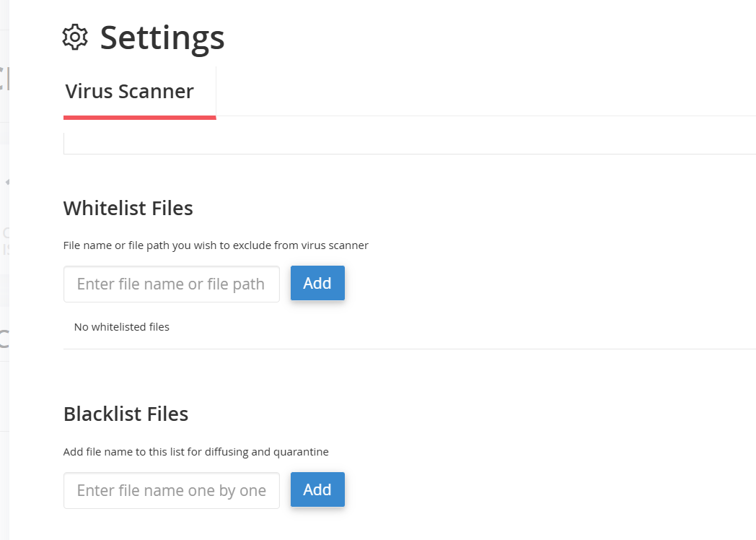
Task: Focus the whitelist file path input
Action: [172, 284]
